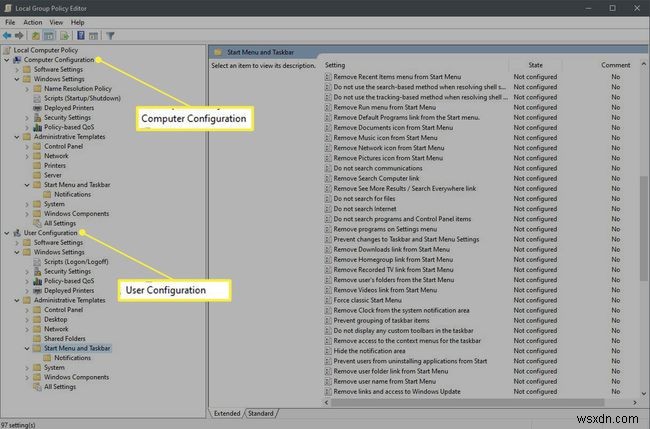
Task: Expand Desktop under User Configuration
Action: [x=27, y=320]
